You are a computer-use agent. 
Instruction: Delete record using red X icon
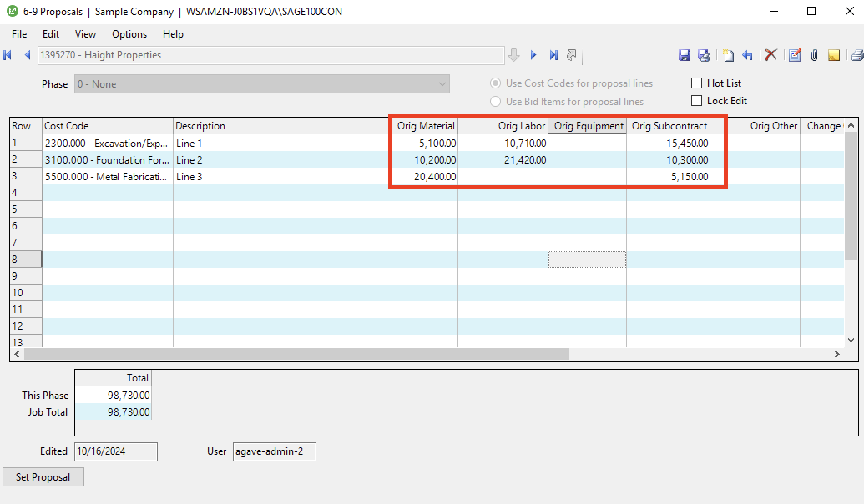(771, 55)
